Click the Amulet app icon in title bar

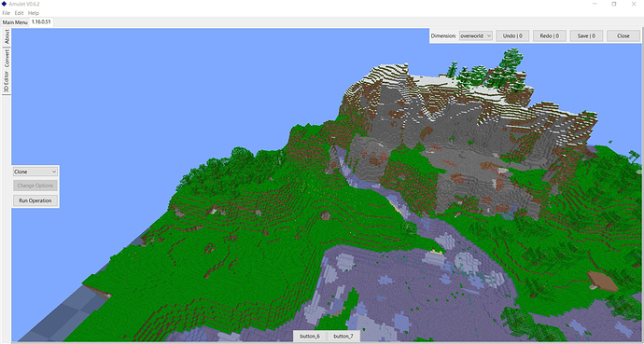[4, 4]
